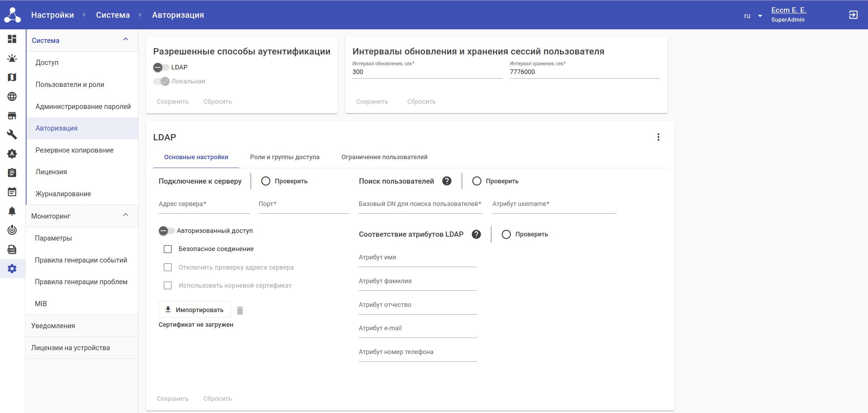Screen dimensions: 868x413
Task: Click the Проверить button for server connection
Action: 284,181
